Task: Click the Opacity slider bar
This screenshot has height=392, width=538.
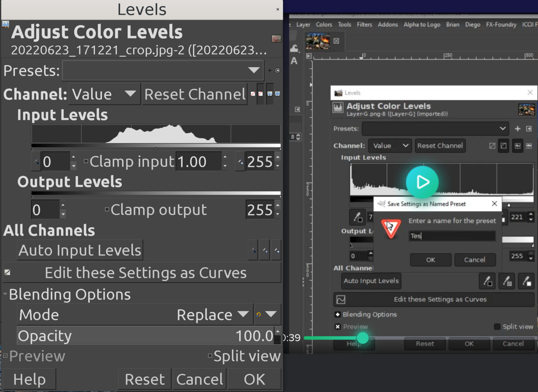Action: click(x=146, y=336)
